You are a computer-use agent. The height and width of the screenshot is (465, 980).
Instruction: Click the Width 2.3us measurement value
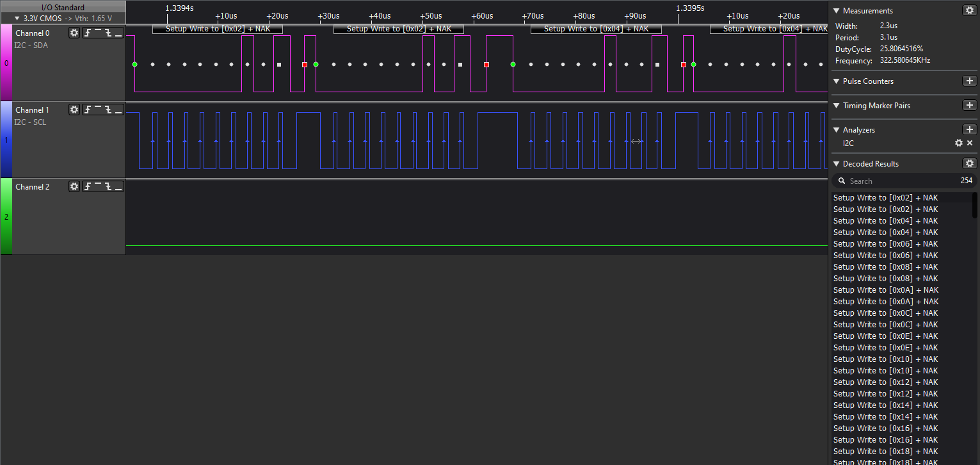point(888,26)
